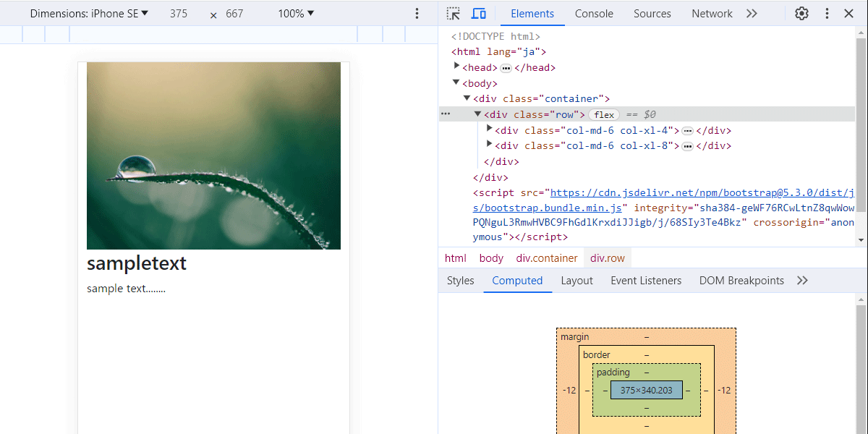The height and width of the screenshot is (434, 868).
Task: Select the Layout sidebar tab
Action: (576, 281)
